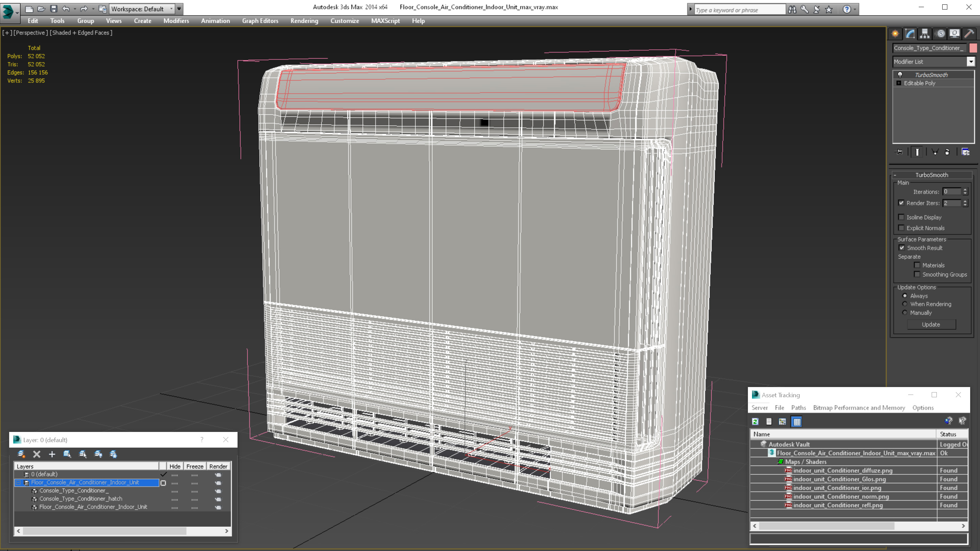Open the Display command panel tab

click(x=954, y=33)
